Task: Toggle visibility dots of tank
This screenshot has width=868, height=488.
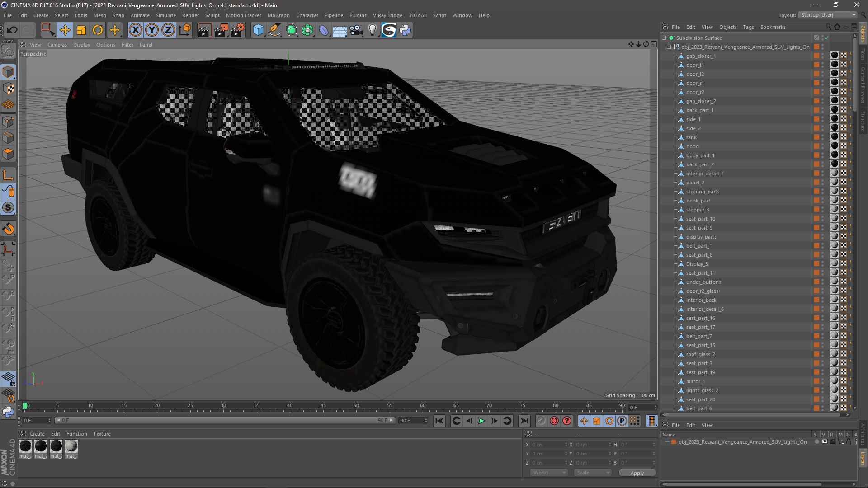Action: tap(823, 137)
